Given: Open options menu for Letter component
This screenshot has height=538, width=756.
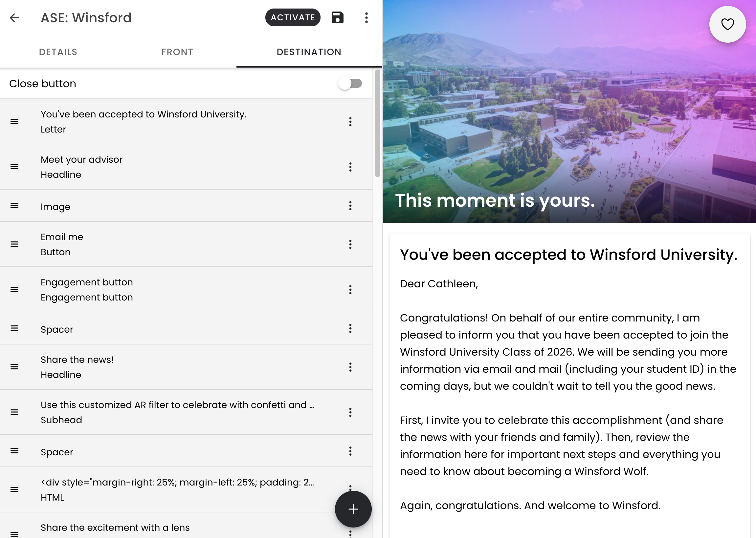Looking at the screenshot, I should pyautogui.click(x=350, y=122).
